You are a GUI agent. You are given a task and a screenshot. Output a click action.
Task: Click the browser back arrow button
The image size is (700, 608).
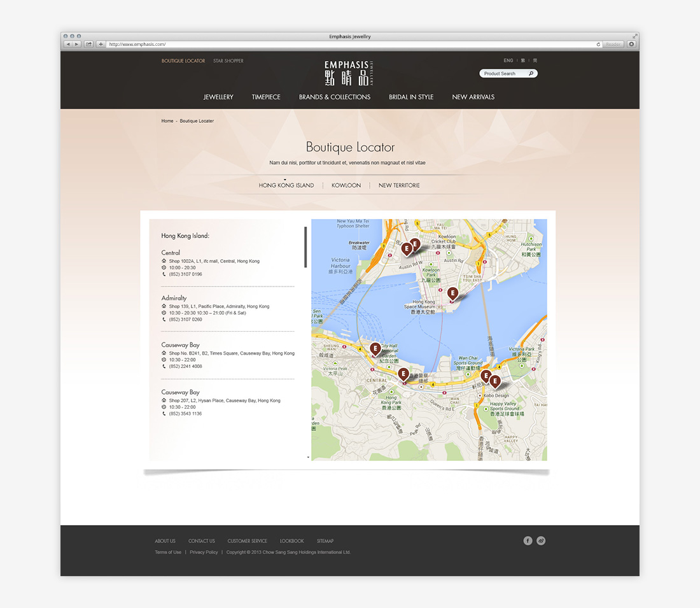point(68,45)
